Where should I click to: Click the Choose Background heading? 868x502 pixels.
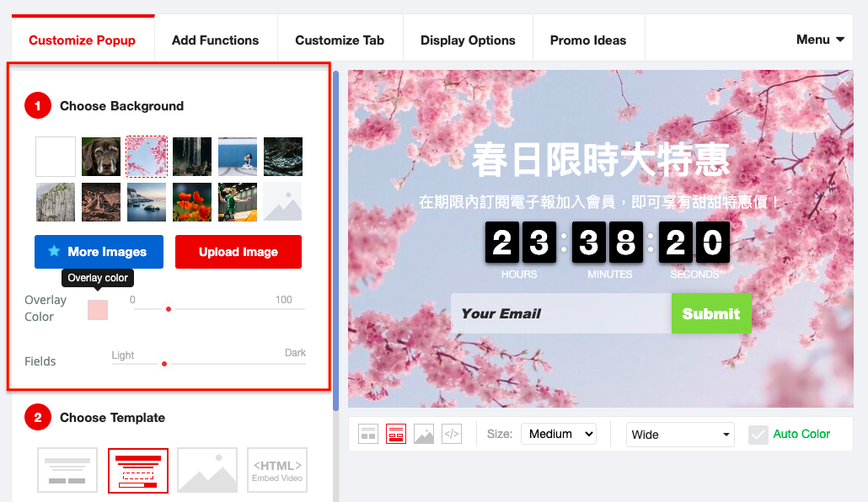pyautogui.click(x=122, y=106)
